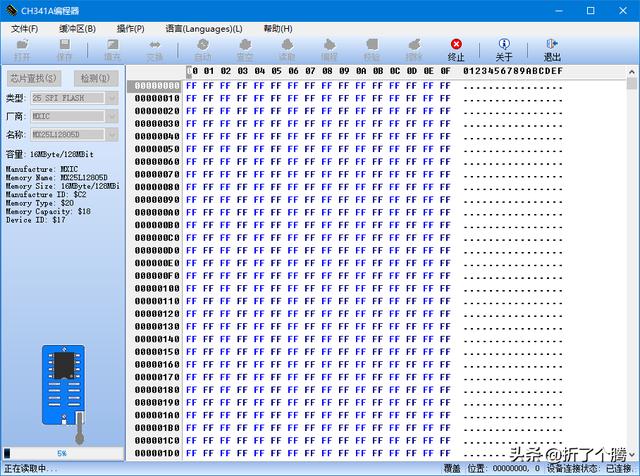Image resolution: width=640 pixels, height=476 pixels.
Task: Expand the 名称 dropdown showing MX25L12805D
Action: (111, 134)
